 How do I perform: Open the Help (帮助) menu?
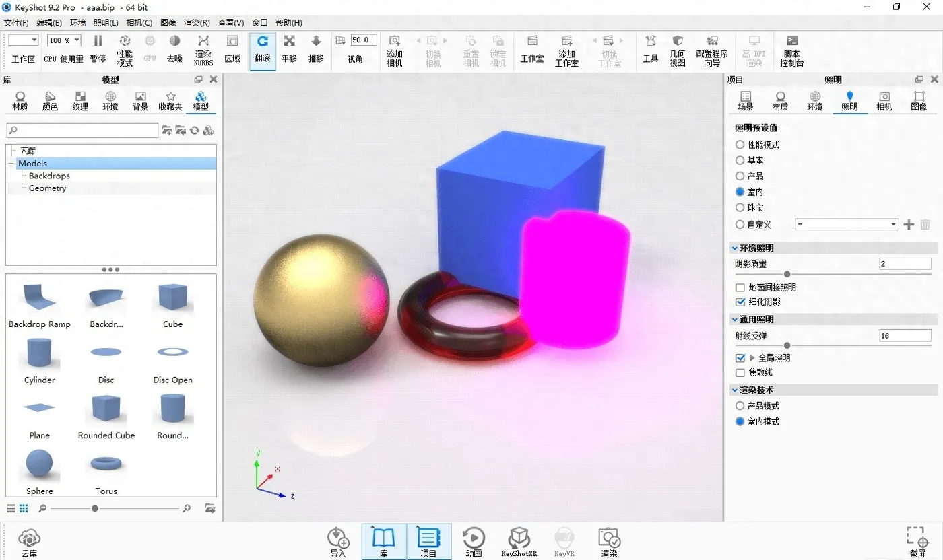[289, 22]
